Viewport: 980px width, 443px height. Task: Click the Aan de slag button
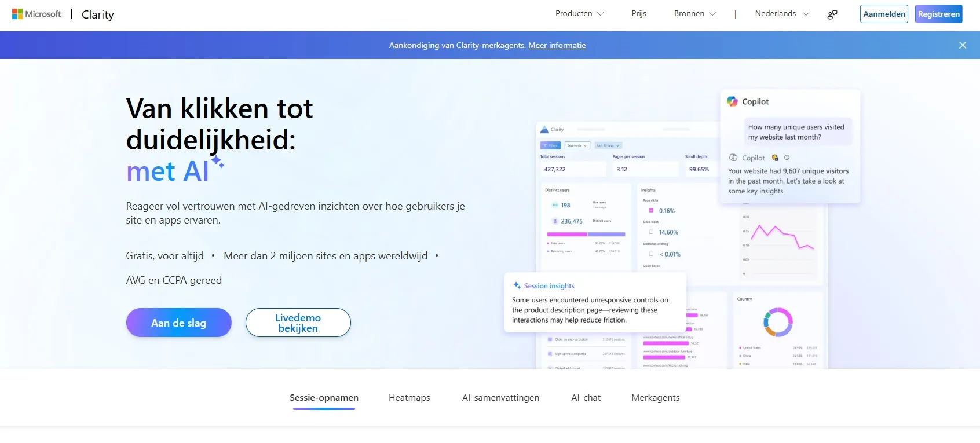coord(179,323)
